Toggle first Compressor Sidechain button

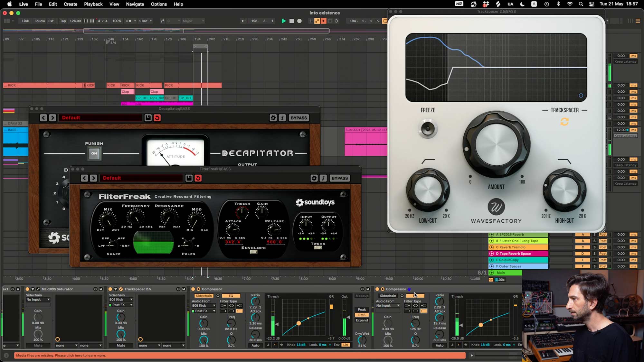(204, 296)
